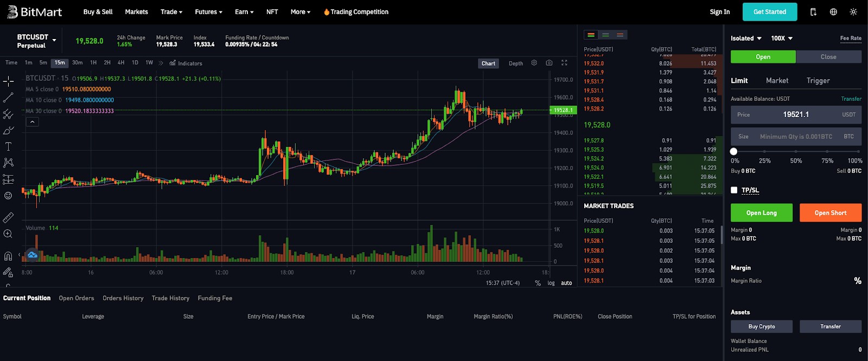The width and height of the screenshot is (868, 361).
Task: Click the Buy Crypto button
Action: click(x=762, y=326)
